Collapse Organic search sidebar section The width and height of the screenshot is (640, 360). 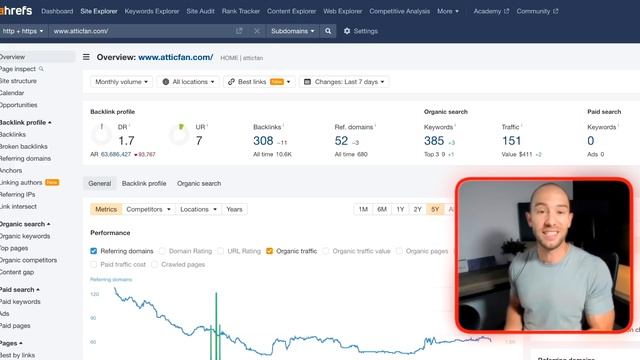25,224
